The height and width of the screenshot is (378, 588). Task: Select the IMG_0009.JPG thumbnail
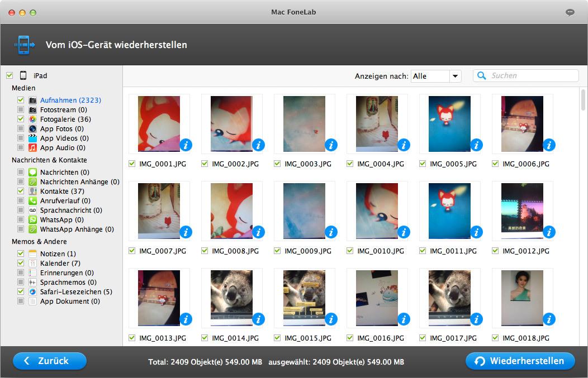coord(304,211)
